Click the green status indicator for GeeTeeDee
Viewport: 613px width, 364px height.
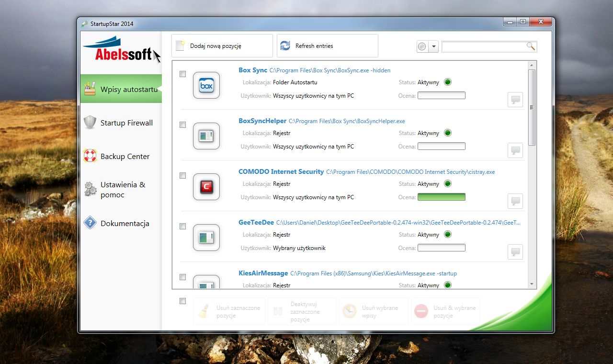pyautogui.click(x=448, y=235)
